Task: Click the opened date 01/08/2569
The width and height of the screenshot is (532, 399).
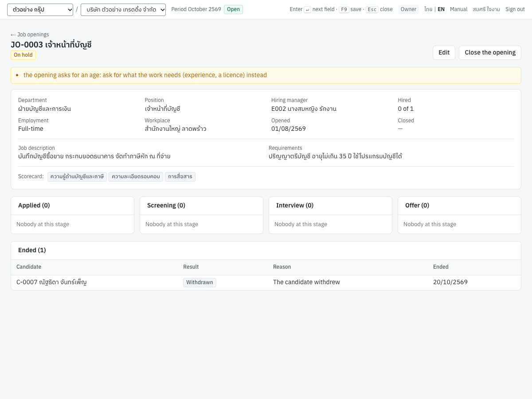Action: [289, 129]
